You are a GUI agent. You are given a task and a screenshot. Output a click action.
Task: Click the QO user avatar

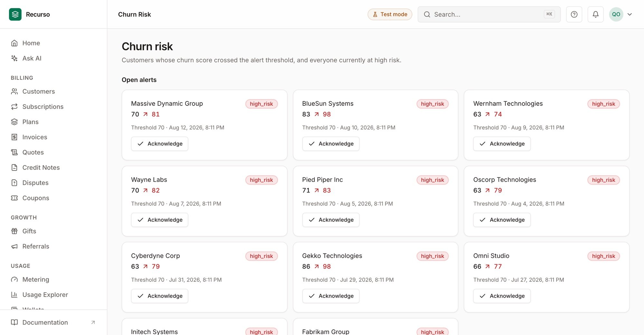[616, 14]
